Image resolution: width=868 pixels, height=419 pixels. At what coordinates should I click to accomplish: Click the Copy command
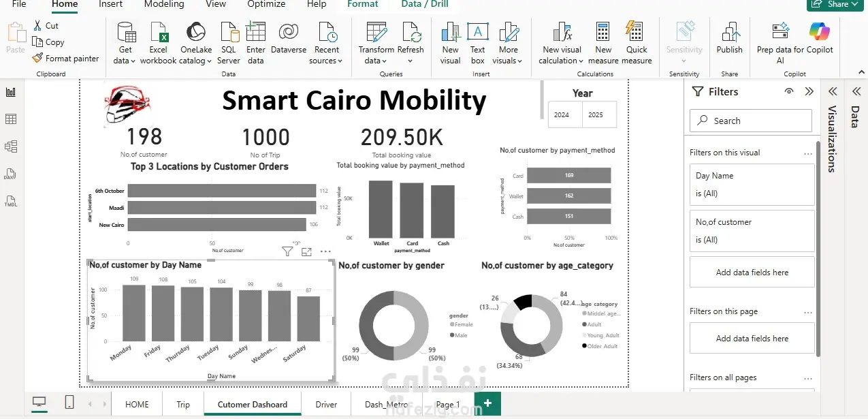click(x=48, y=42)
